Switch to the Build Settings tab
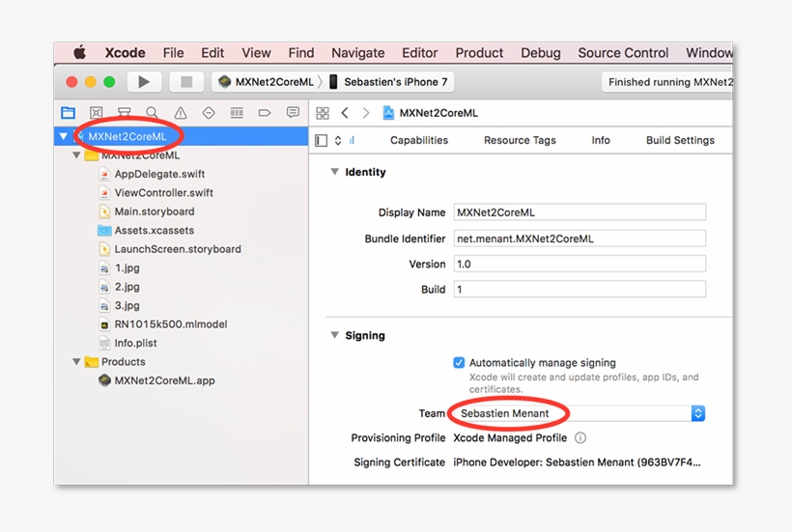Viewport: 792px width, 532px height. 680,140
